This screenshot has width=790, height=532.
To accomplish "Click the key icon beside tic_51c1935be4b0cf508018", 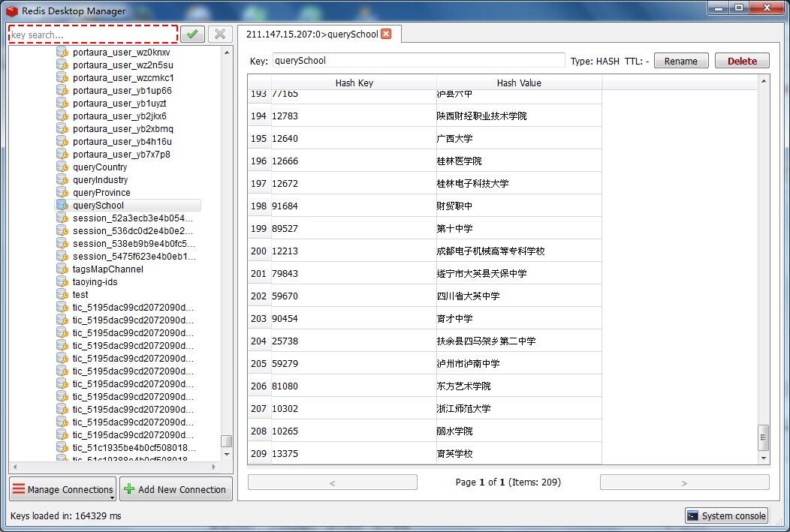I will coord(62,447).
